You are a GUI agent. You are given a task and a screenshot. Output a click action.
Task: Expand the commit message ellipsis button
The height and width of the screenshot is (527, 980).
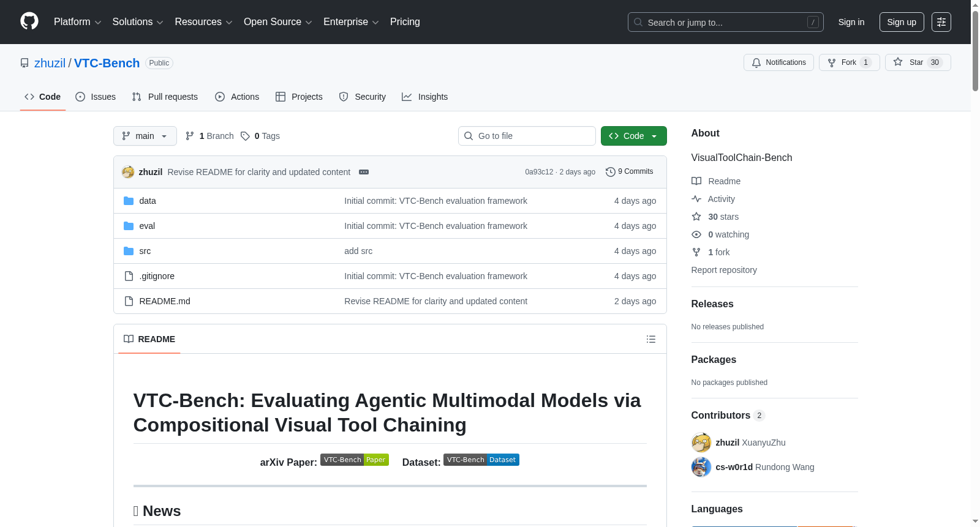364,172
